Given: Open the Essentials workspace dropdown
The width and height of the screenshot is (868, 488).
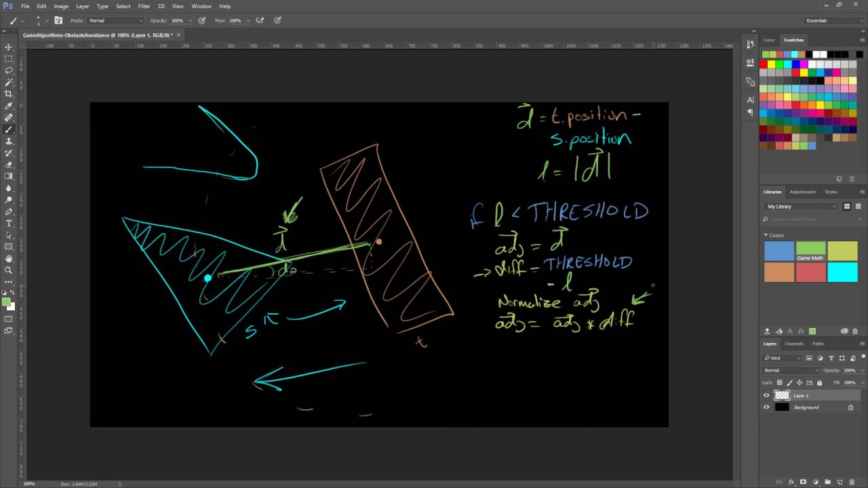Looking at the screenshot, I should point(833,20).
